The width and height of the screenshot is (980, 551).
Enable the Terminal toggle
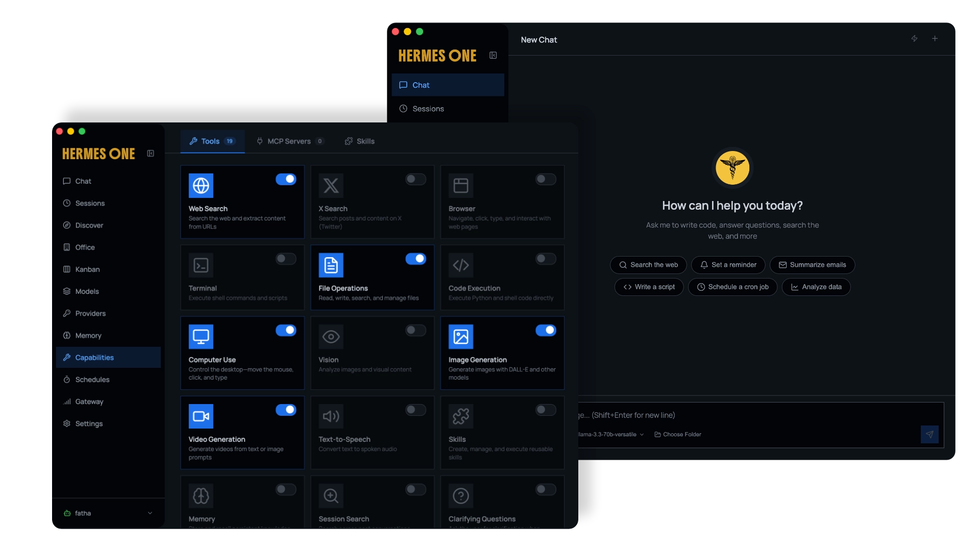click(x=286, y=259)
